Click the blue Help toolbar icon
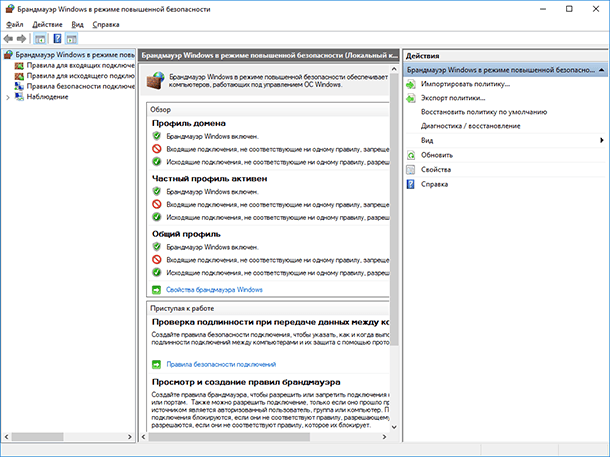The width and height of the screenshot is (610, 457). (x=57, y=39)
